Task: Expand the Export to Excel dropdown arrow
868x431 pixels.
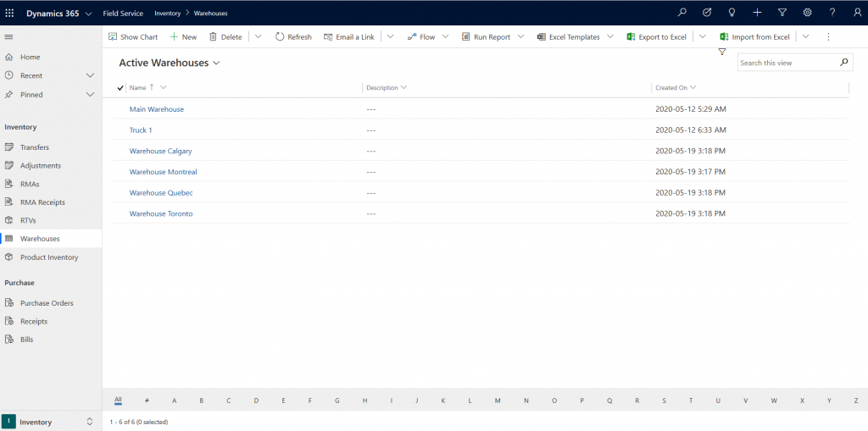Action: [703, 37]
